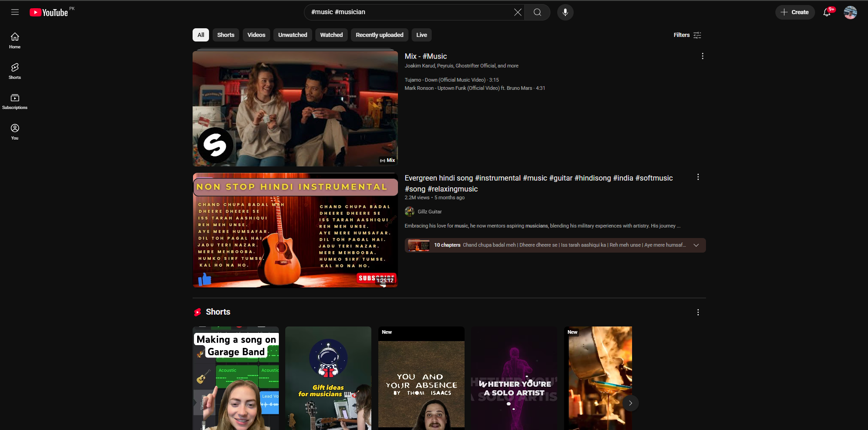Click the magnifier search button
The height and width of the screenshot is (430, 868).
pyautogui.click(x=538, y=12)
